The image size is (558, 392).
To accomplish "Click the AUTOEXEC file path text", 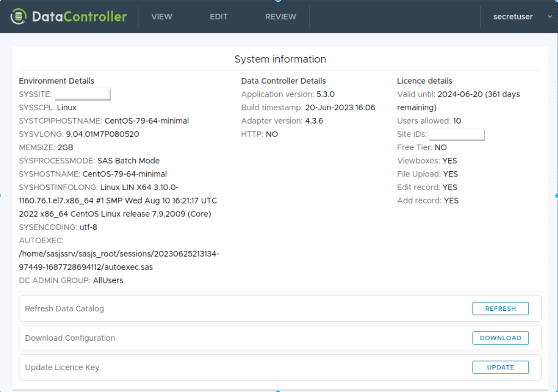I will (119, 260).
